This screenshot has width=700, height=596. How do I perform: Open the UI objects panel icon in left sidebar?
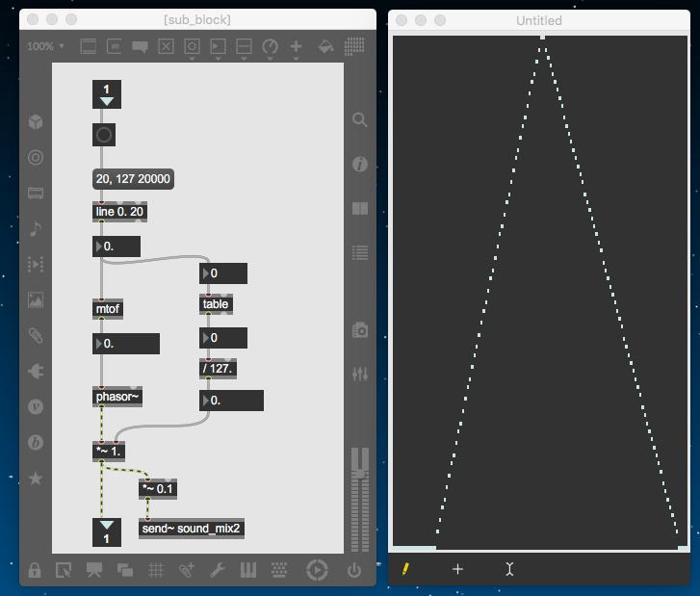coord(36,193)
